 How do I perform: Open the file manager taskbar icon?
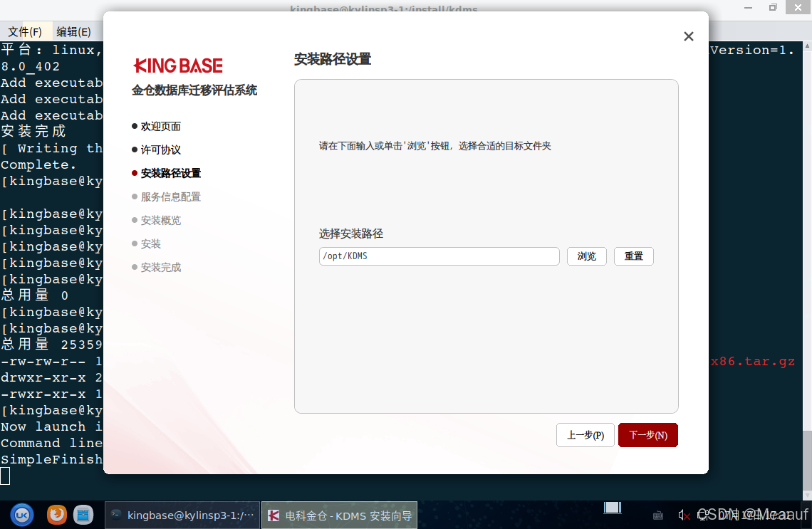83,515
